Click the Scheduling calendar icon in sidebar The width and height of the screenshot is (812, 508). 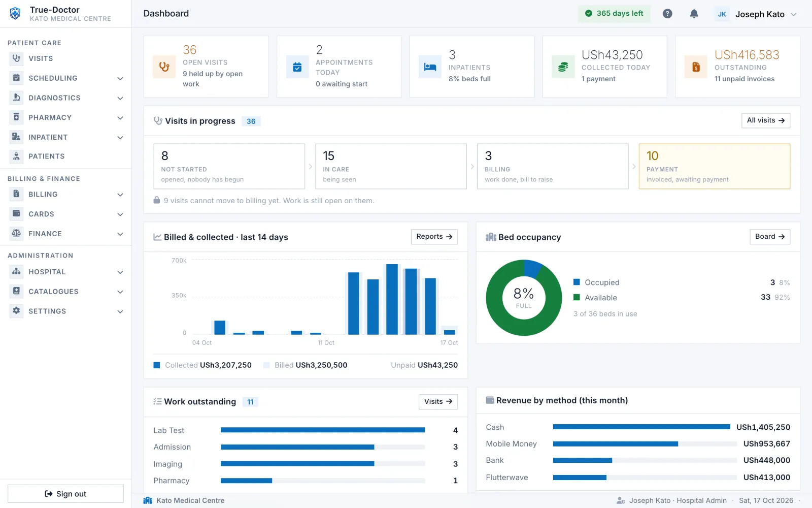click(16, 78)
